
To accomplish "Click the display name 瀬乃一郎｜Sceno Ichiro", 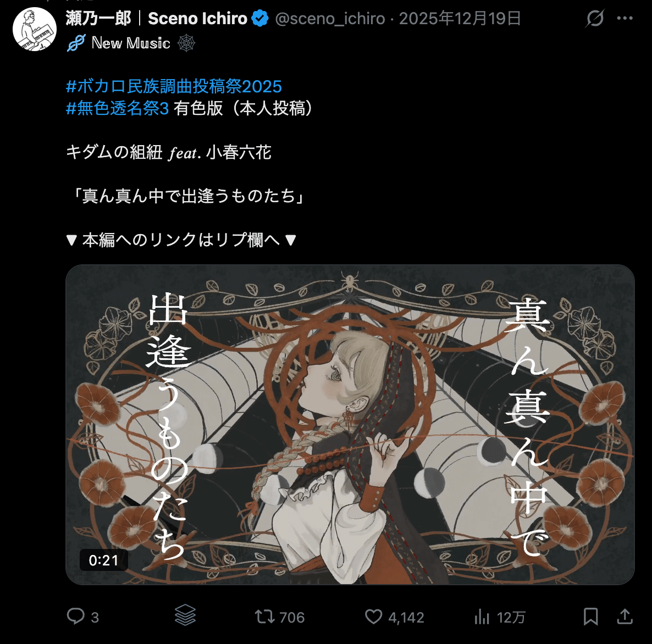I will [156, 19].
